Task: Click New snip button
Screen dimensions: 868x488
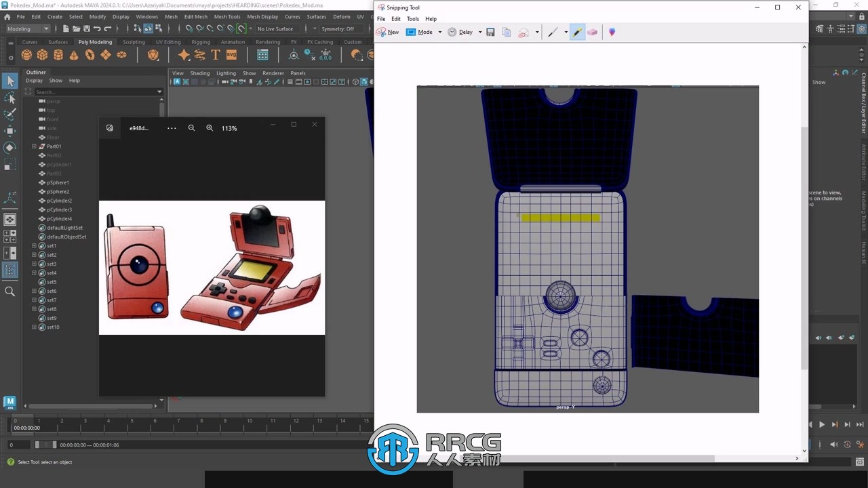Action: pos(388,32)
